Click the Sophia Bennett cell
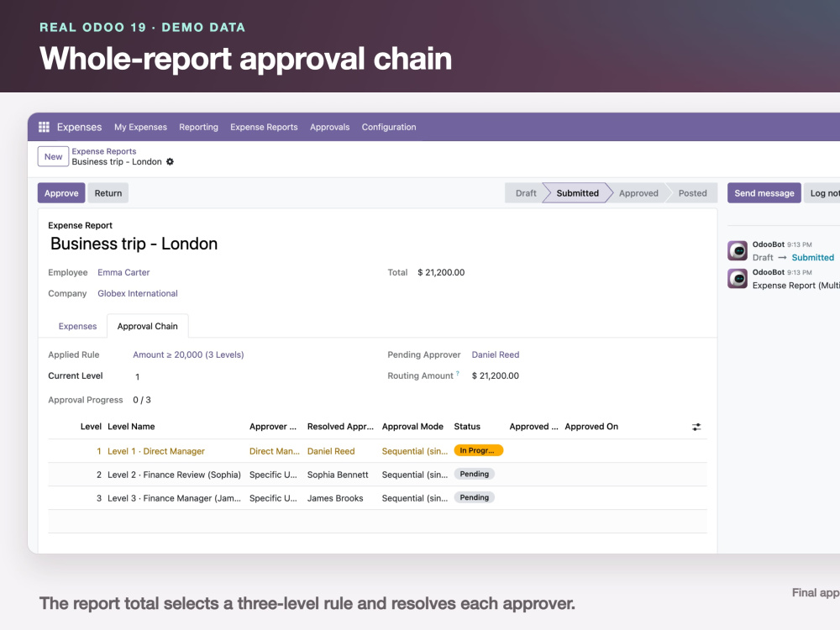840x630 pixels. 338,475
